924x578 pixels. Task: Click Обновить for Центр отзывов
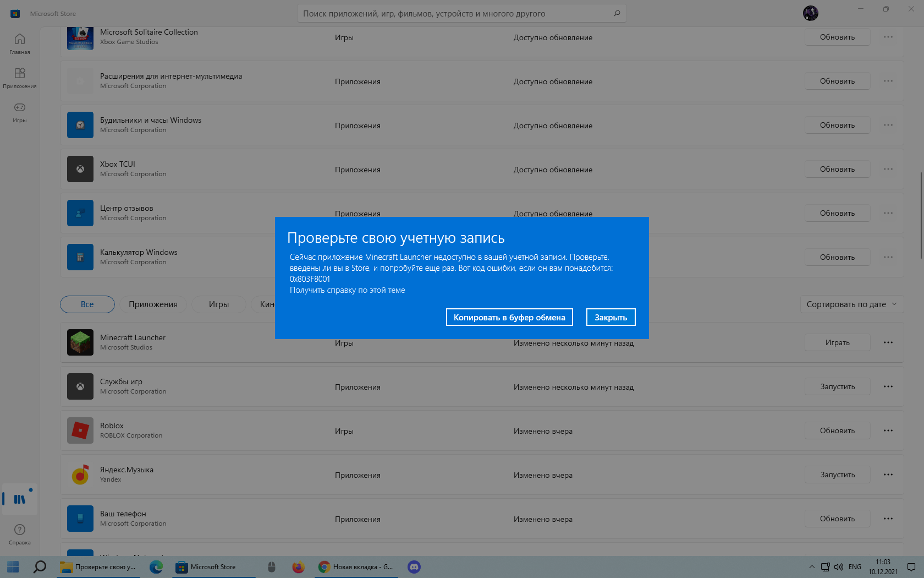coord(837,213)
